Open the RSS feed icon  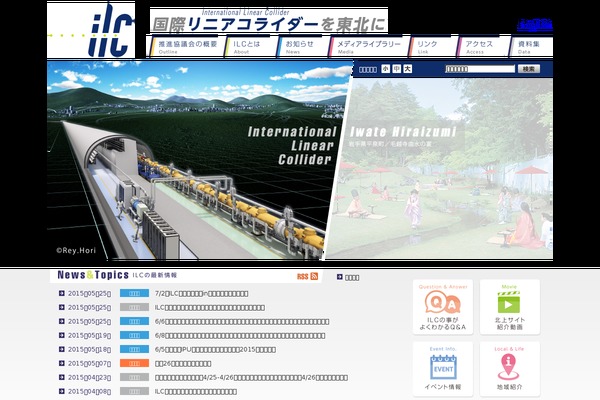click(x=314, y=276)
